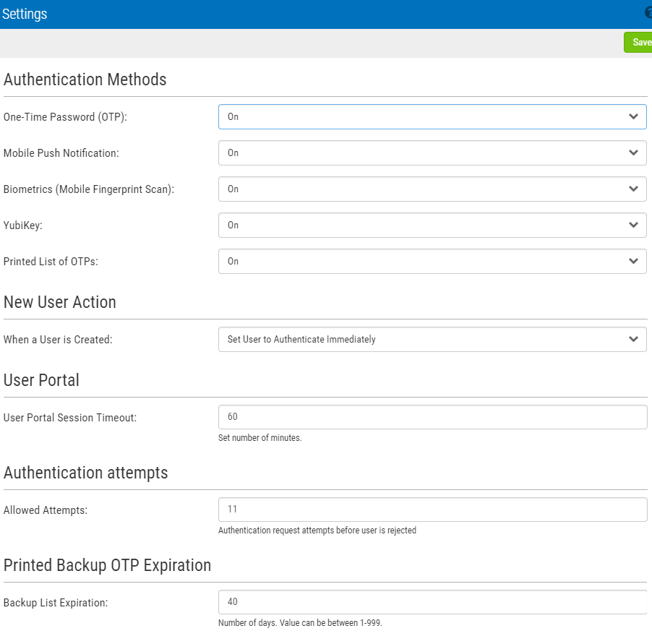Click the 'User Portal' section heading

(x=41, y=380)
